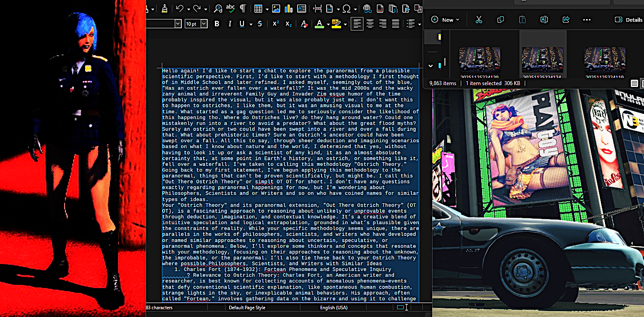
Task: Toggle Superscript x² button
Action: pos(275,24)
